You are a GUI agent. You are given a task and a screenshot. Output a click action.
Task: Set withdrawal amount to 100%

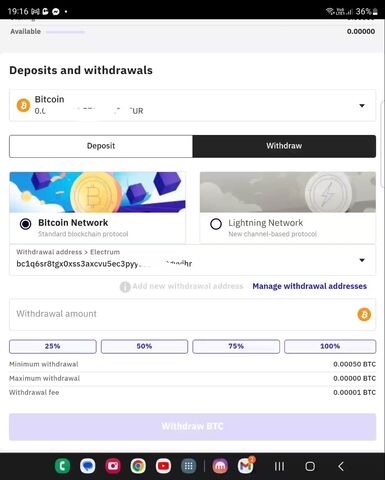point(330,346)
